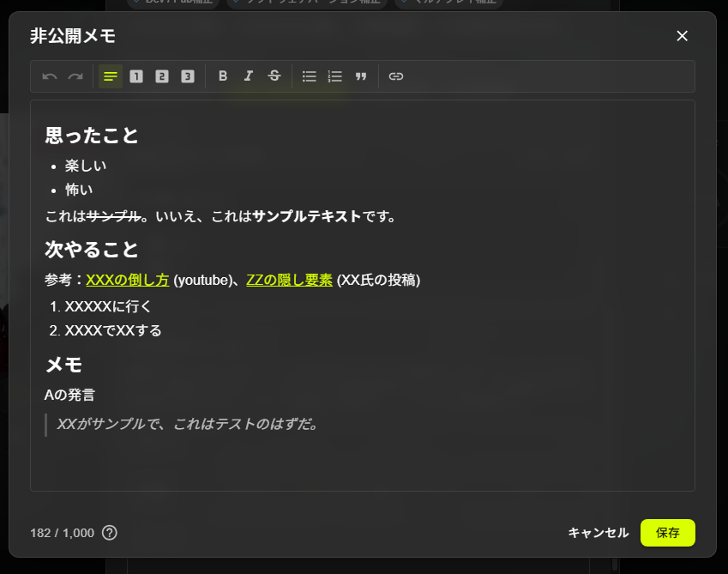Click the Aの発言 line
The height and width of the screenshot is (574, 728).
tap(69, 396)
